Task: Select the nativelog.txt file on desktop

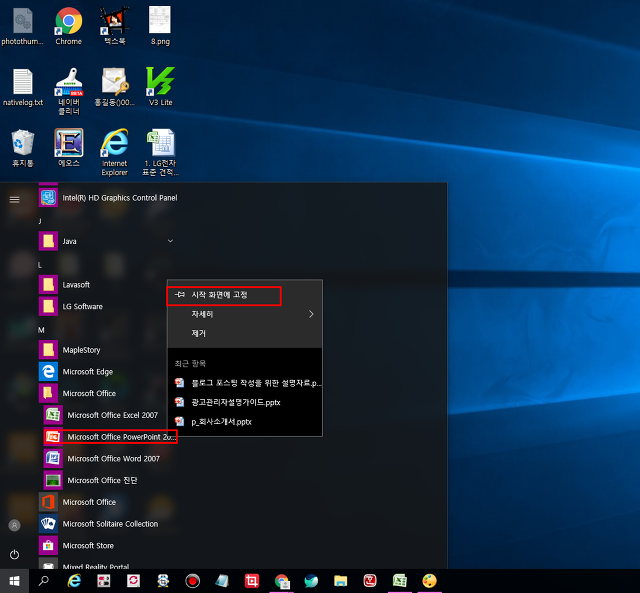Action: coord(23,87)
